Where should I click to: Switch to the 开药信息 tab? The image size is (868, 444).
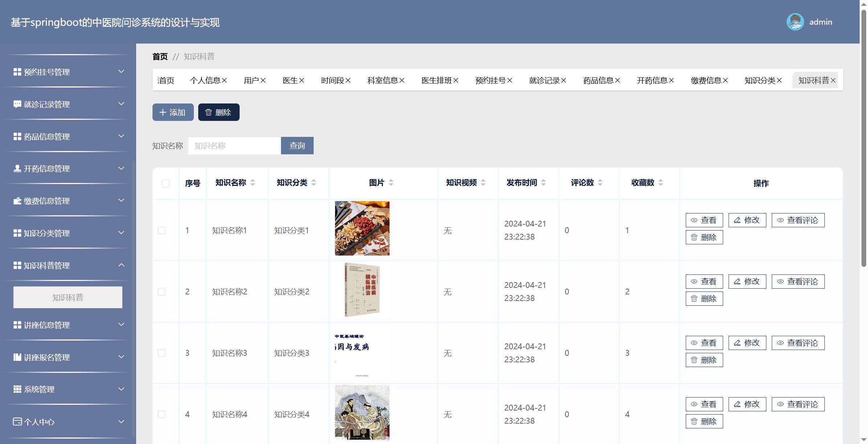coord(652,80)
